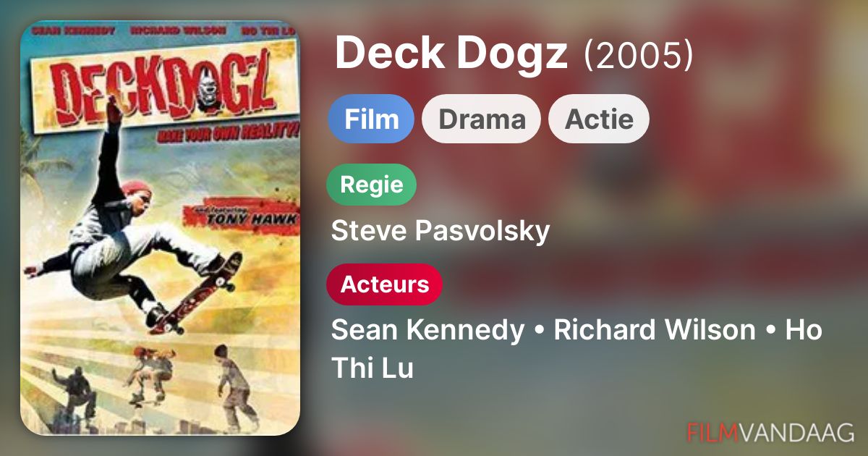Click the FILMVANDAAG logo

771,432
